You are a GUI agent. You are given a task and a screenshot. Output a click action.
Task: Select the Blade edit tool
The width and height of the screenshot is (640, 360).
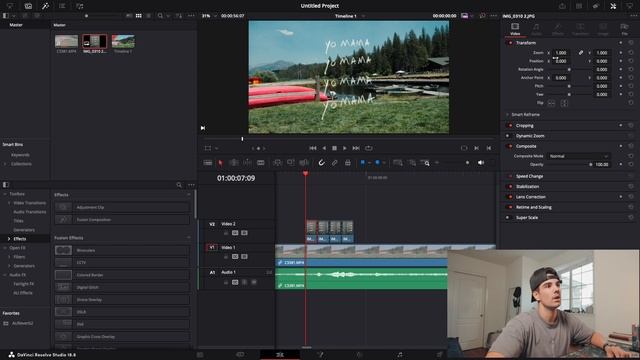[x=261, y=163]
